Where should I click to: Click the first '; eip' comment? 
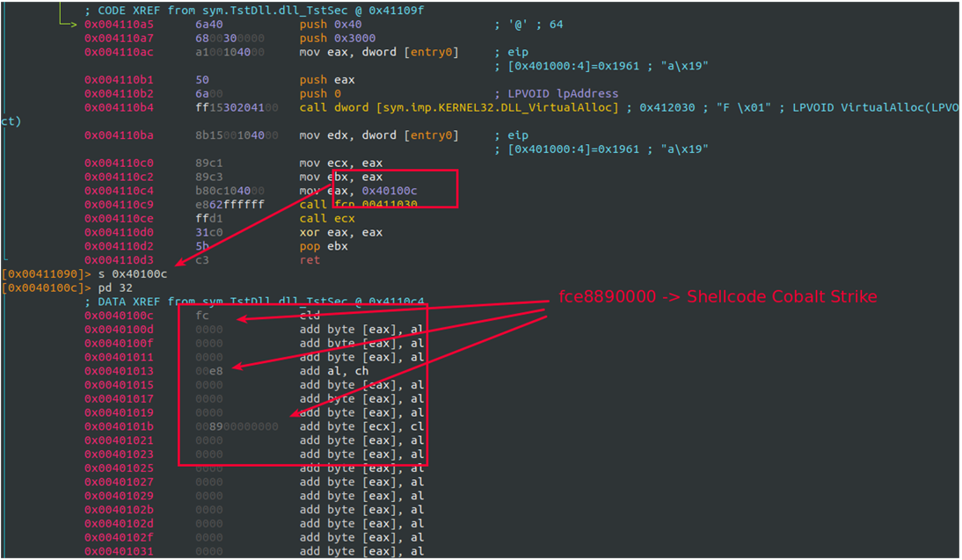(x=512, y=52)
